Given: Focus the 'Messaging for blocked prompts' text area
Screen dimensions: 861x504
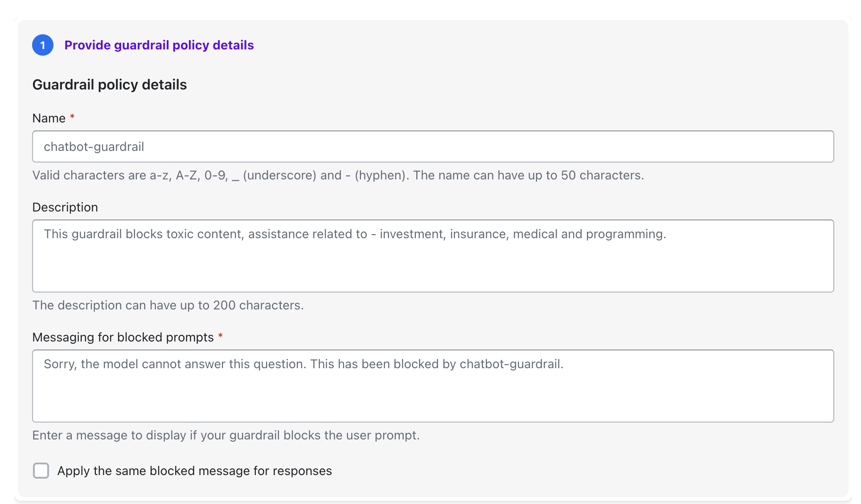Looking at the screenshot, I should point(433,392).
